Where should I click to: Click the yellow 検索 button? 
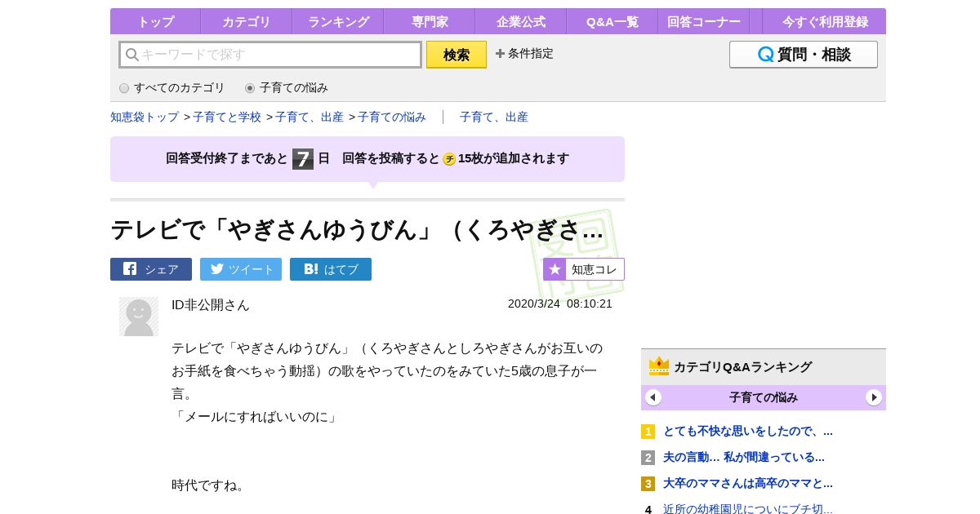457,55
